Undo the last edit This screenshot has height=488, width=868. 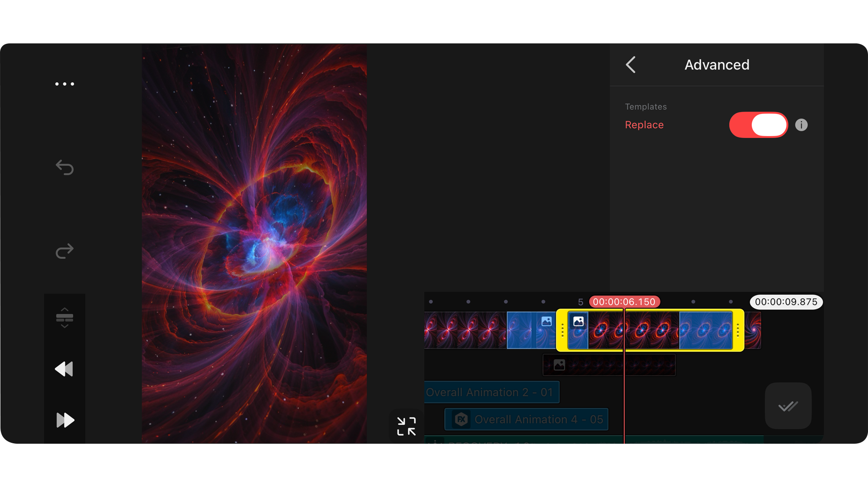pyautogui.click(x=65, y=168)
